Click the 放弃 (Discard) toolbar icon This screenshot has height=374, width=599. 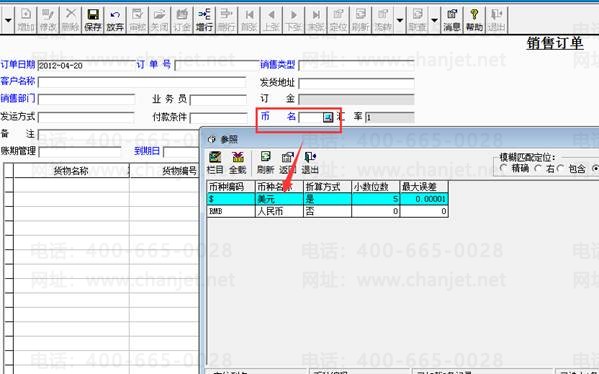point(115,20)
